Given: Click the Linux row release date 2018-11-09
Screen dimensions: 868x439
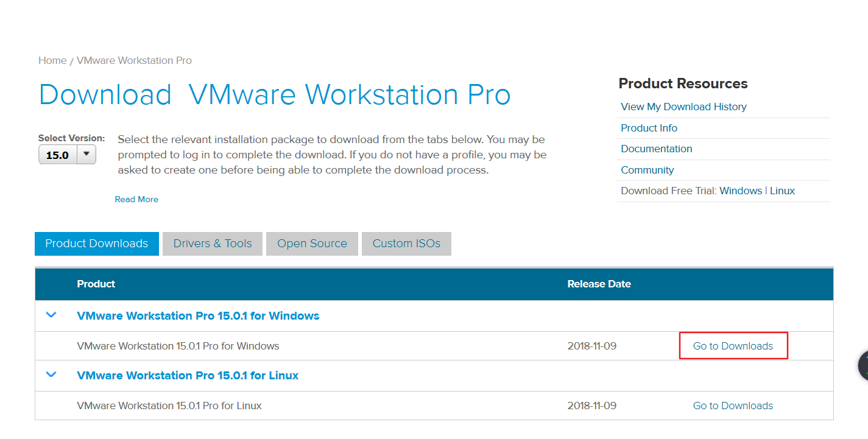Looking at the screenshot, I should (x=591, y=406).
